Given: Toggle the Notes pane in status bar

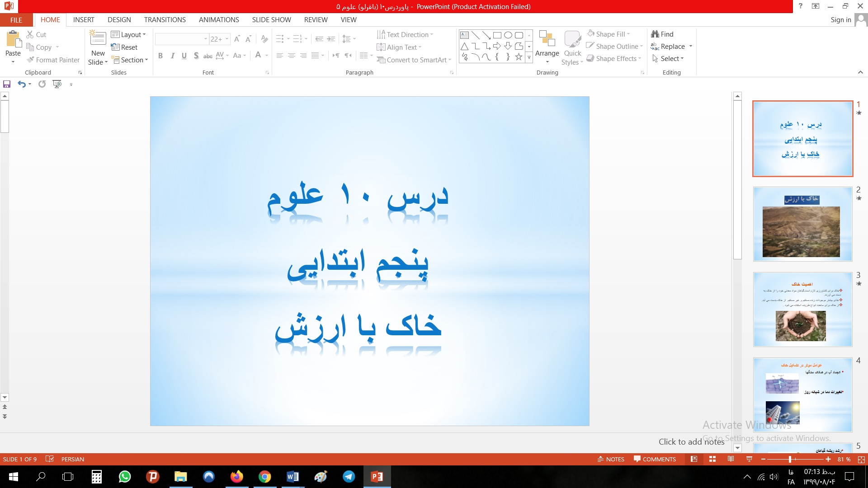Looking at the screenshot, I should pyautogui.click(x=611, y=459).
